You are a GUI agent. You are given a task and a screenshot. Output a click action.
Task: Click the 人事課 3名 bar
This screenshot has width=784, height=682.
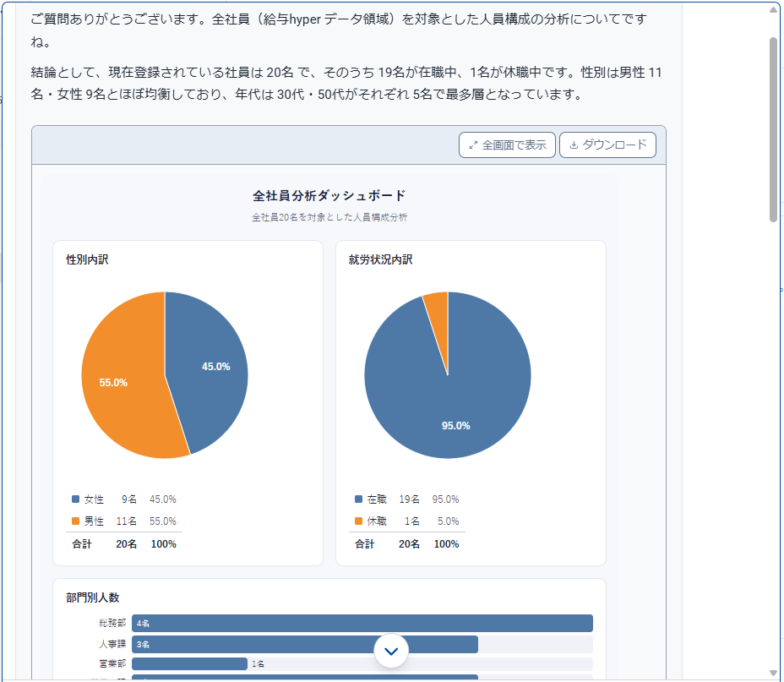(304, 645)
